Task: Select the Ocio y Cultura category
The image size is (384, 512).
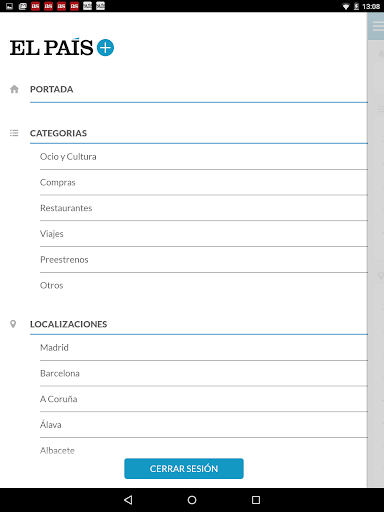Action: point(204,157)
